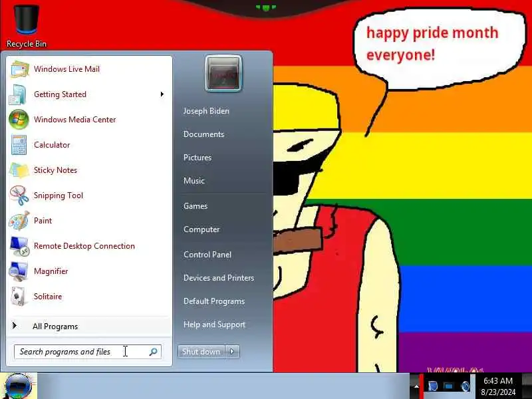Click the network tray icon
The height and width of the screenshot is (399, 532).
pos(448,386)
